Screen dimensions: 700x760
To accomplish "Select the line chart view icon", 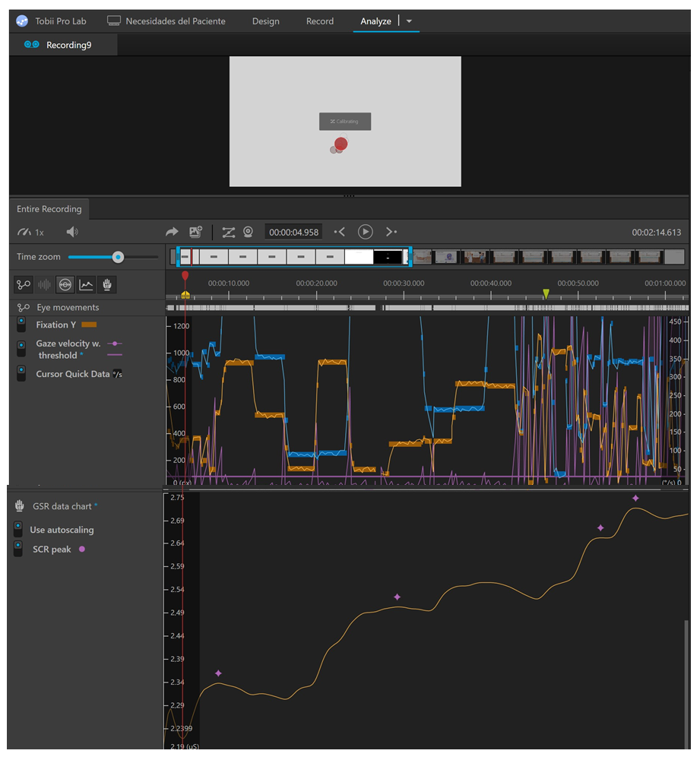I will (x=87, y=285).
